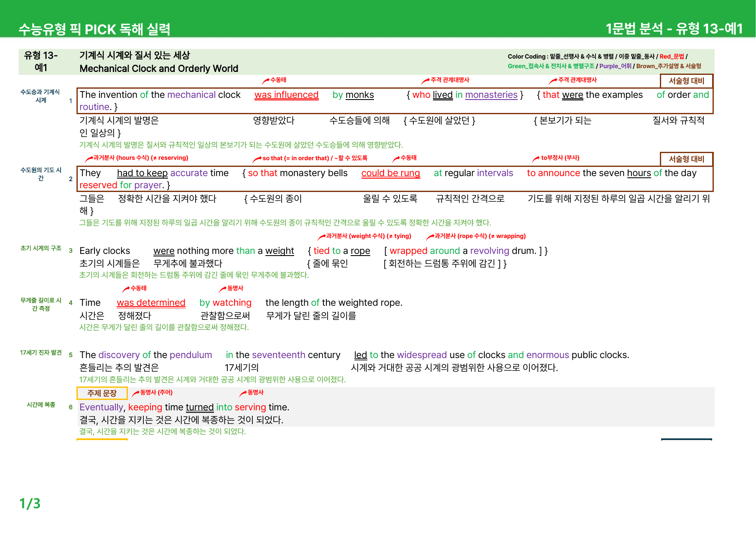Image resolution: width=756 pixels, height=535 pixels.
Task: Click the phrase 'wrapped around a revolving drum'
Action: click(463, 251)
